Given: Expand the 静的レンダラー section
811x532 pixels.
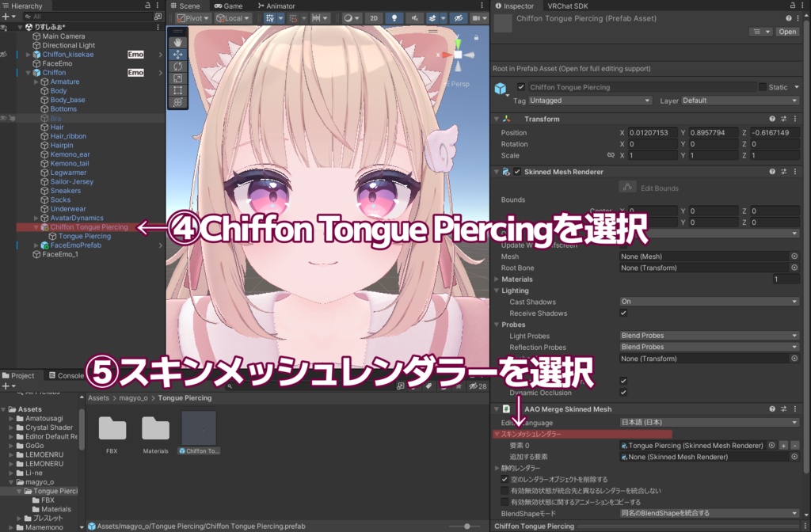Looking at the screenshot, I should coord(497,468).
